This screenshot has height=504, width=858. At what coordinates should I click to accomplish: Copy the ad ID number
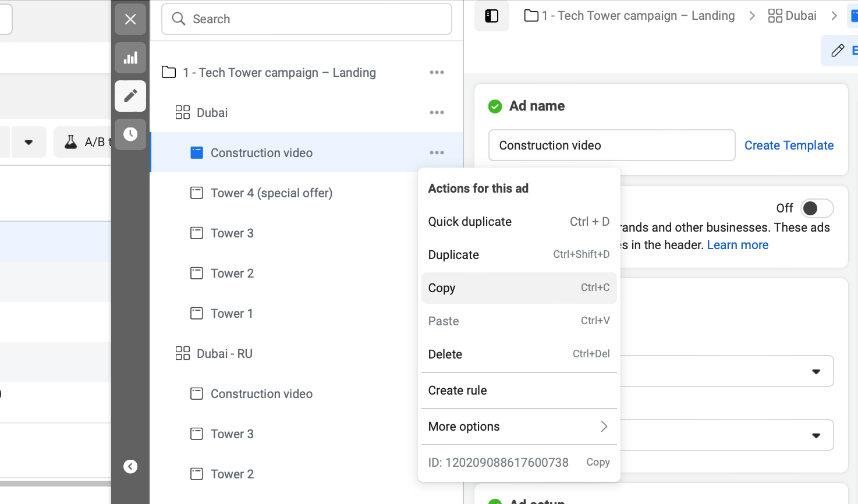point(598,462)
